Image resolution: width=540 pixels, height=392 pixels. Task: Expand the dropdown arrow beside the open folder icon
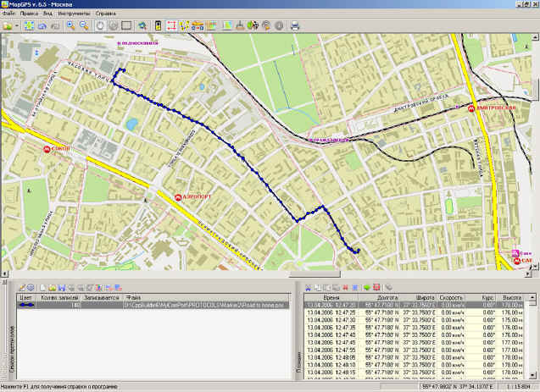coord(16,26)
